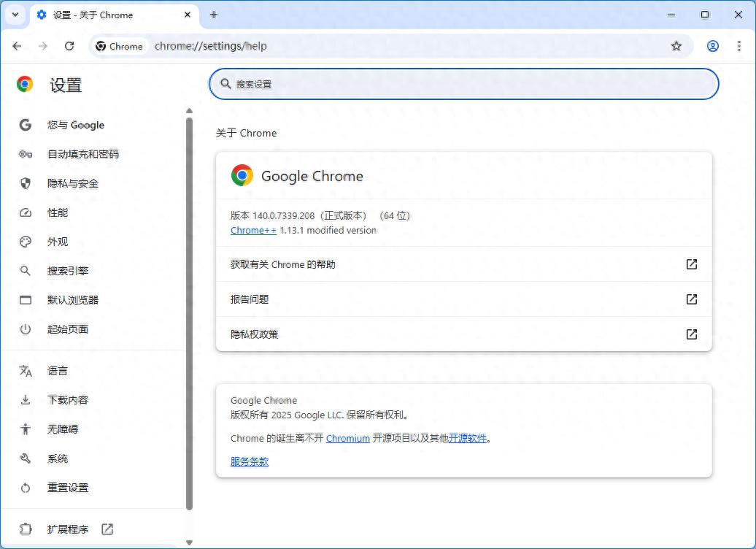This screenshot has width=756, height=549.
Task: Click external icon on 获取有关 Chrome 的帮助
Action: click(x=691, y=264)
